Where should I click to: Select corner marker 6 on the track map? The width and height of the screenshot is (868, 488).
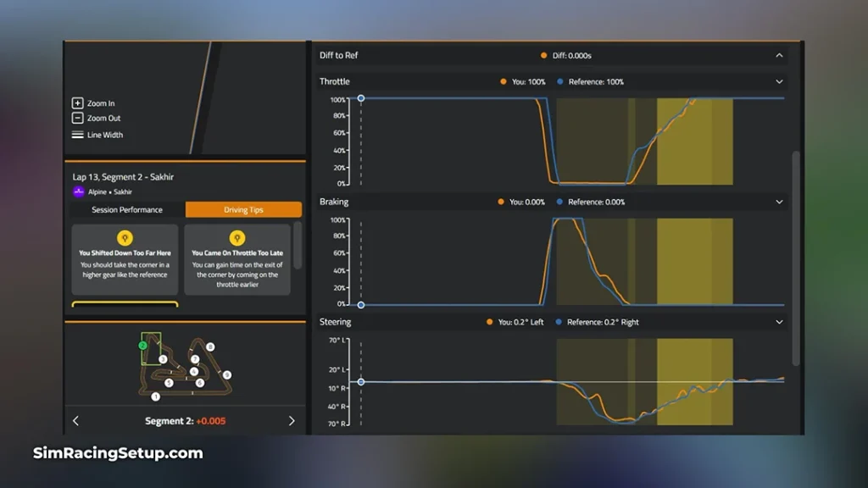tap(200, 382)
